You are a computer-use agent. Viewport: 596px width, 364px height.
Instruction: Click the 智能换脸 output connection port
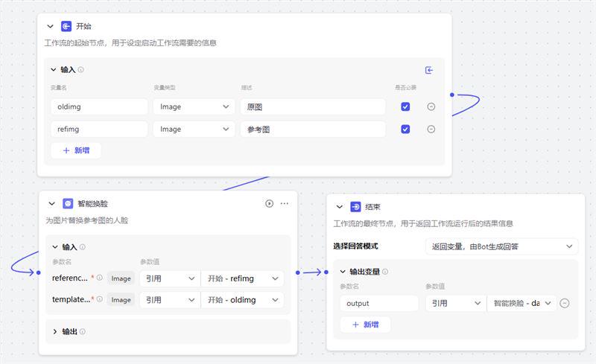tap(297, 272)
